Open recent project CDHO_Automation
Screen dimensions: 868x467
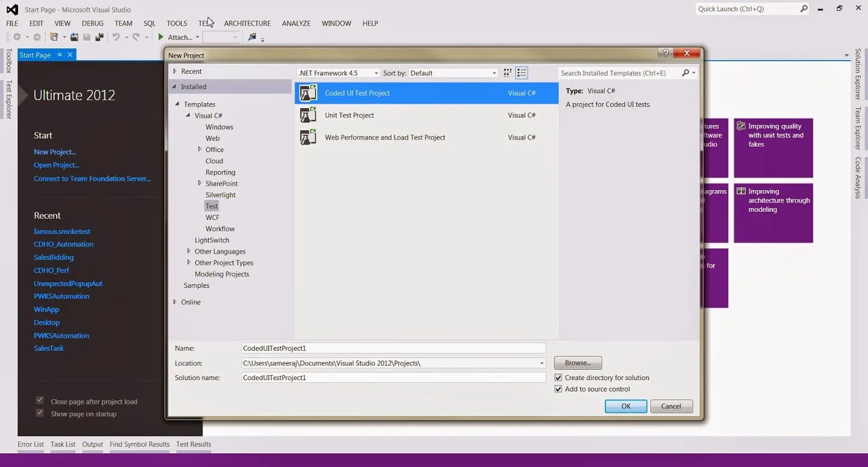point(63,244)
